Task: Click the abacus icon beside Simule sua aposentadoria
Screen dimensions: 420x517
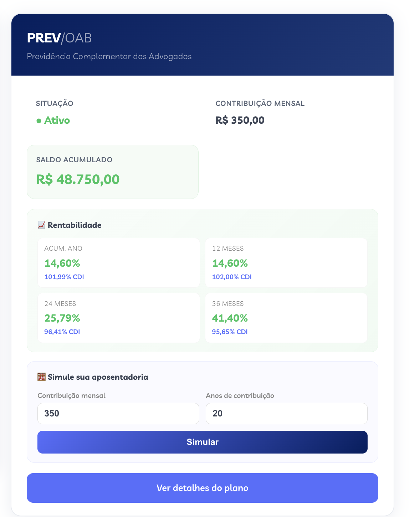Action: click(x=41, y=377)
